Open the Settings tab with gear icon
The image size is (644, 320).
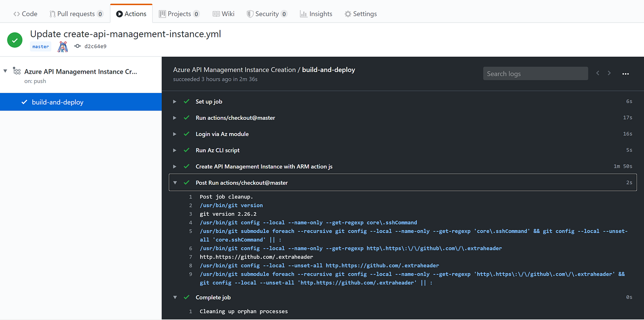coord(361,14)
